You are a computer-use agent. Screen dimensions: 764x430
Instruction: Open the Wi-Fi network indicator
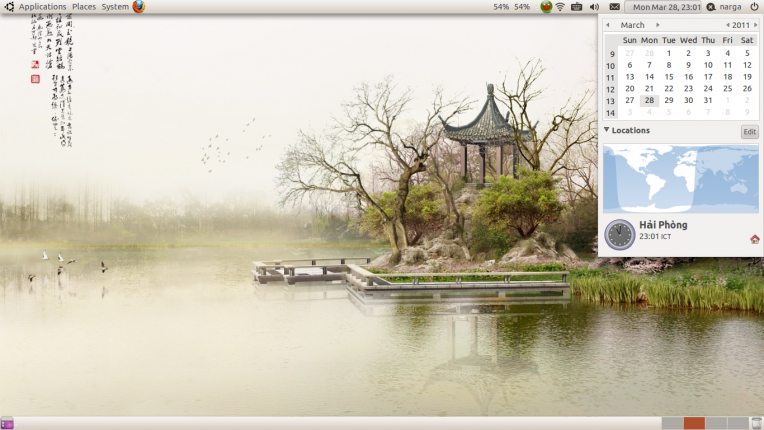point(560,7)
